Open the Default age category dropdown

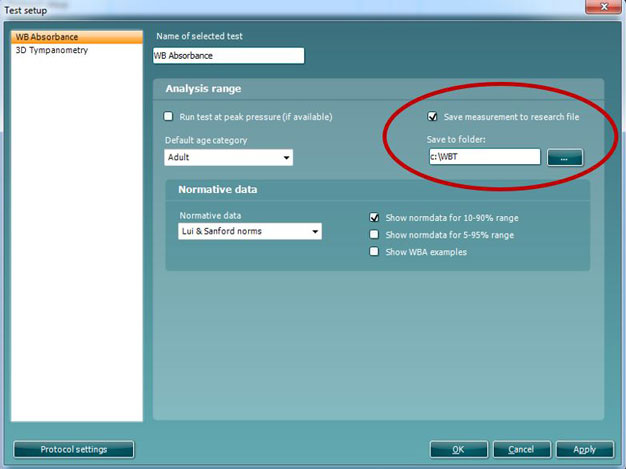[x=228, y=157]
